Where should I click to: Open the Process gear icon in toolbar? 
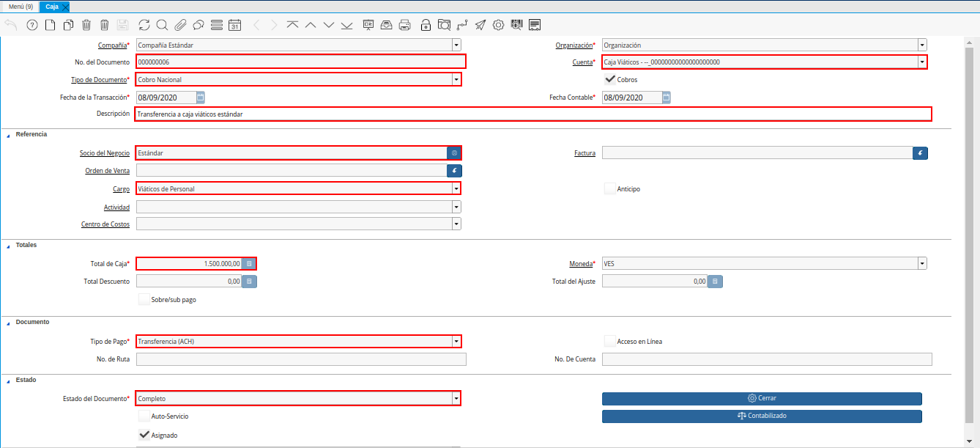(x=499, y=25)
